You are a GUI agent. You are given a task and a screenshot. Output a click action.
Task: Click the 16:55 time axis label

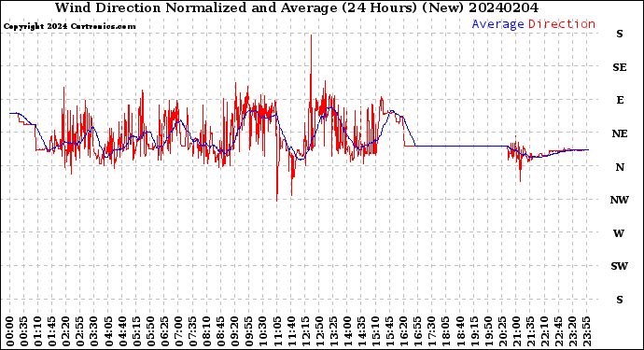click(416, 331)
